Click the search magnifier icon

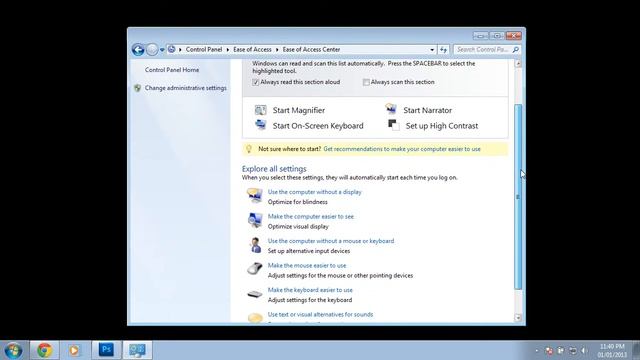tap(516, 50)
